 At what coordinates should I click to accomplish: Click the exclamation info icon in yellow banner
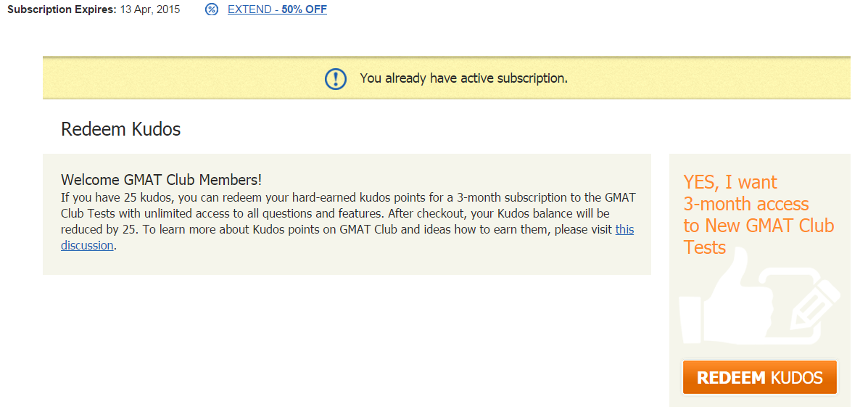[336, 78]
